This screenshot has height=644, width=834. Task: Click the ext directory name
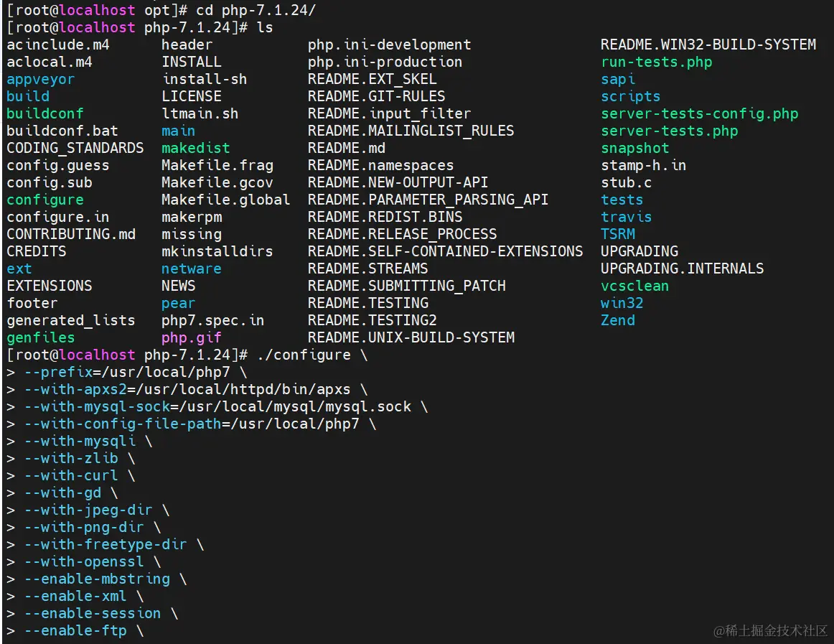(19, 269)
